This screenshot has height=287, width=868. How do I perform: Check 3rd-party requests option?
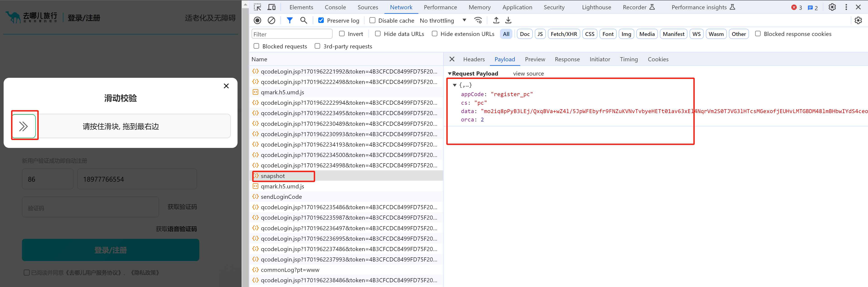click(x=317, y=46)
